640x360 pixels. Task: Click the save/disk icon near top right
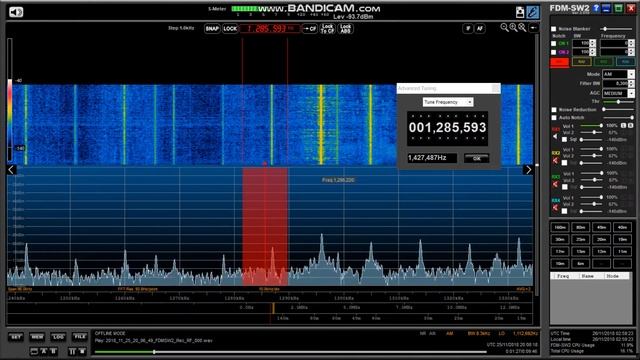[520, 12]
